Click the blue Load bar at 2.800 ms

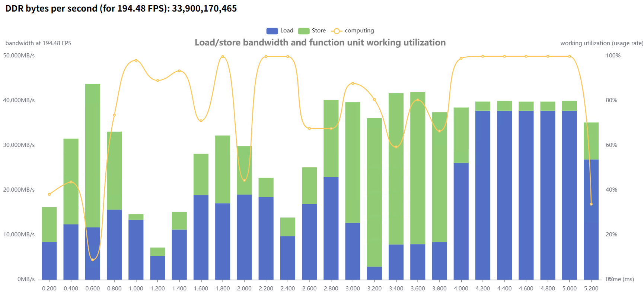331,227
